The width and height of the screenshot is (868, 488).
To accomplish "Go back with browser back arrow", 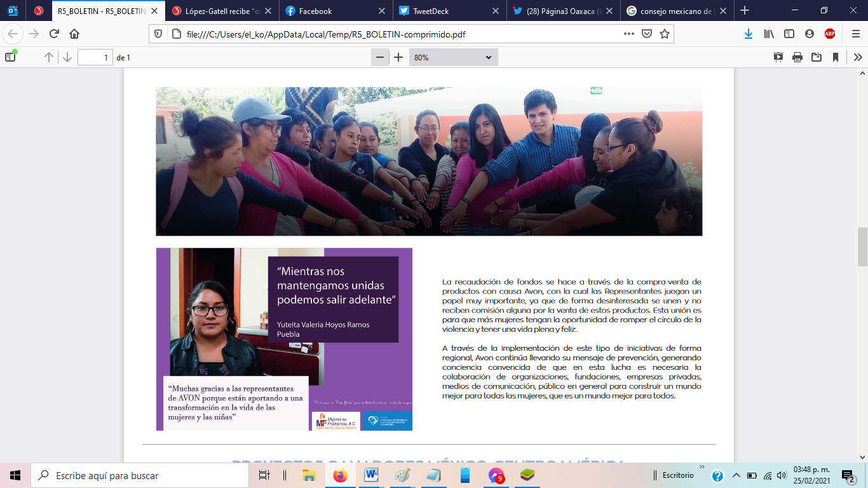I will pyautogui.click(x=13, y=34).
